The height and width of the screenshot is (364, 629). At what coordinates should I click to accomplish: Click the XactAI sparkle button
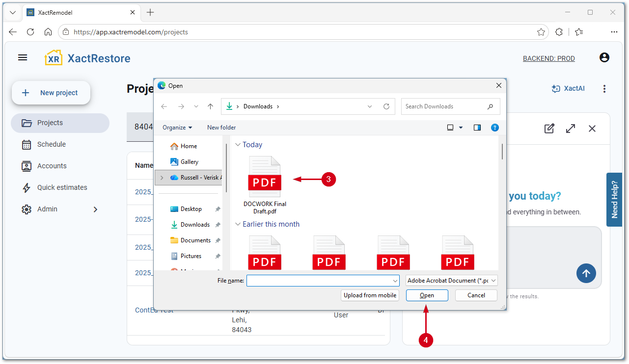(x=568, y=89)
